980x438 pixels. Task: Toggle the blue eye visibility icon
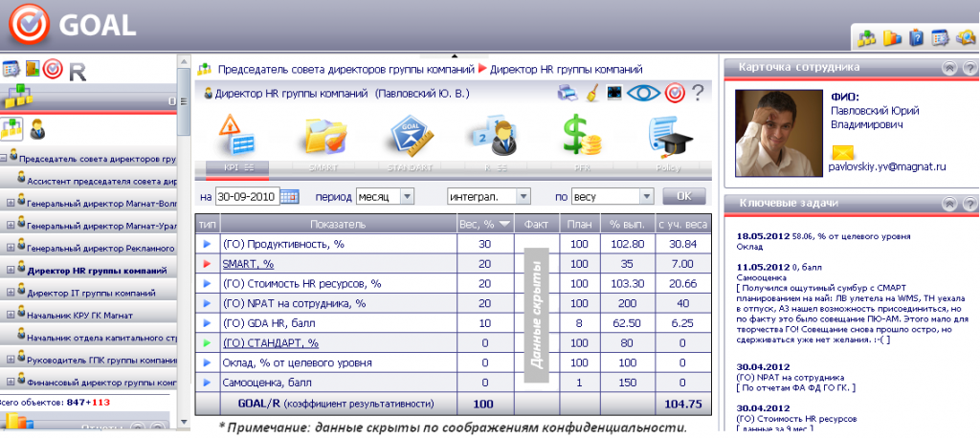coord(644,93)
